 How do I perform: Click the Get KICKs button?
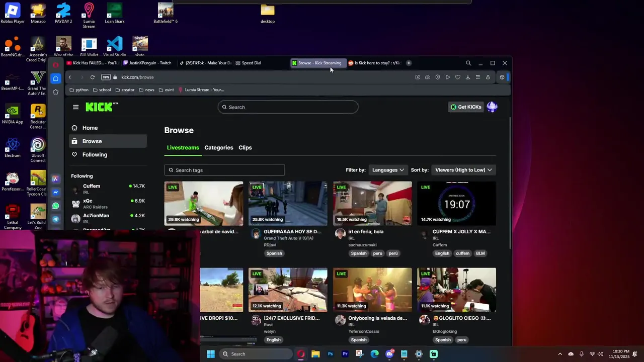tap(466, 107)
